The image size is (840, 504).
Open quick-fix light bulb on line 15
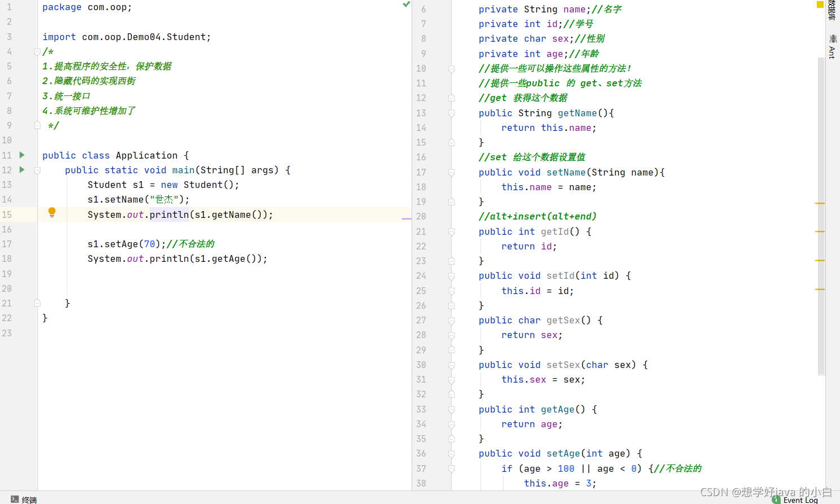52,212
